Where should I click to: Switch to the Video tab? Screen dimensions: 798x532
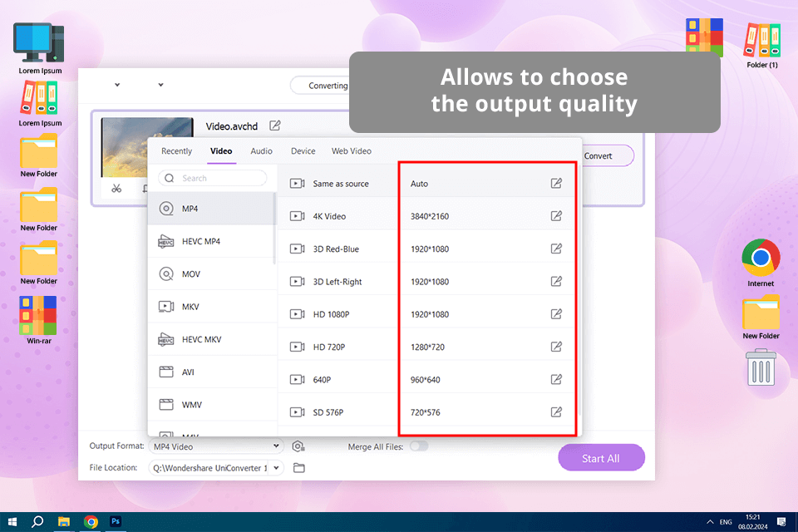(221, 151)
